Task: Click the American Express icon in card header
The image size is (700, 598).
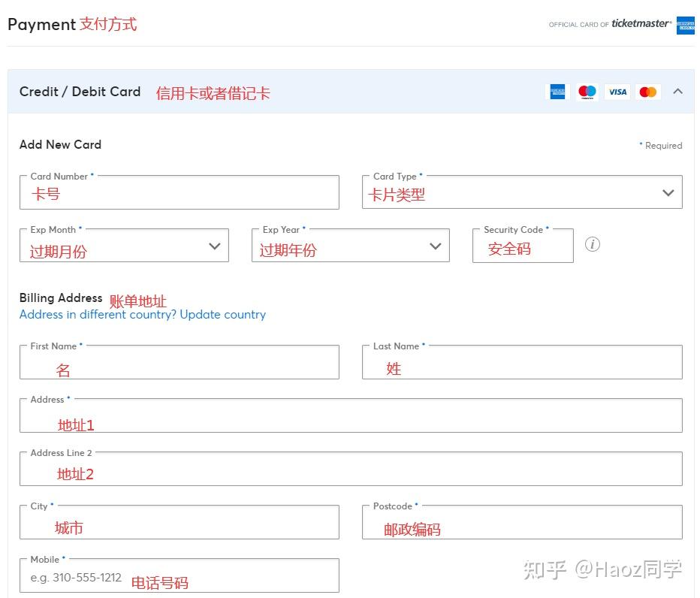Action: click(557, 91)
